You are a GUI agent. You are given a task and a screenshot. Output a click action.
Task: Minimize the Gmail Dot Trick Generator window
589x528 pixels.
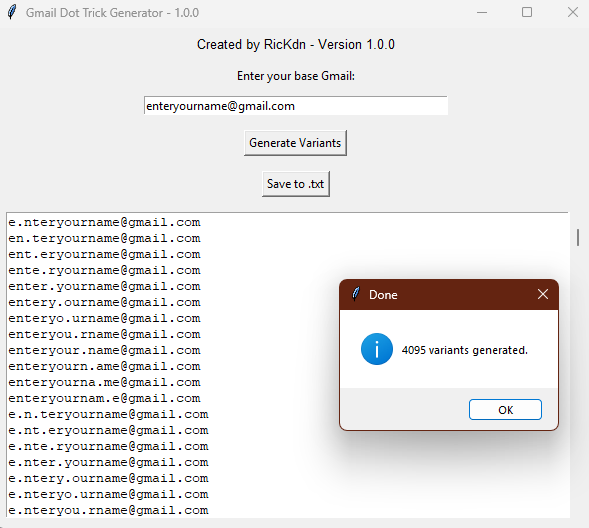tap(482, 12)
